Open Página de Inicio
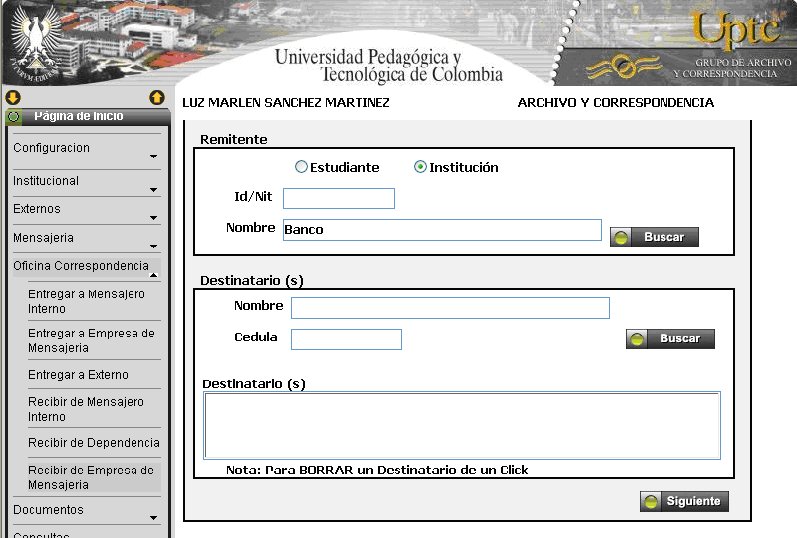The image size is (797, 538). [79, 116]
